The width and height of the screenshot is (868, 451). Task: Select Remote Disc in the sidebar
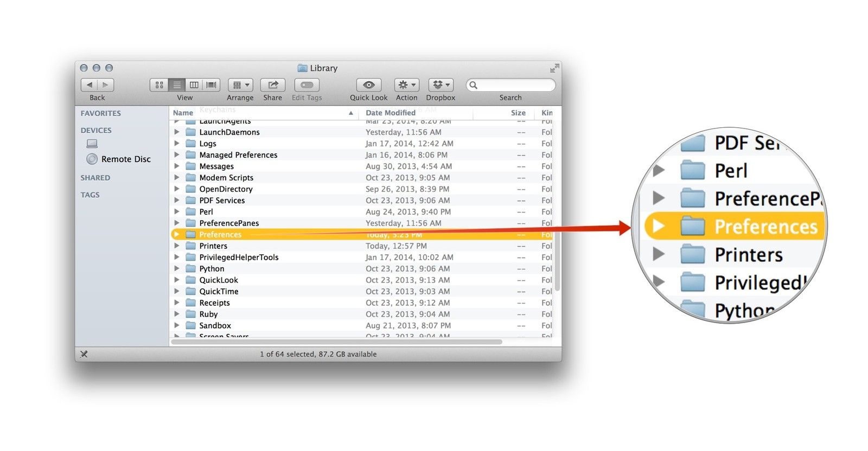(126, 159)
